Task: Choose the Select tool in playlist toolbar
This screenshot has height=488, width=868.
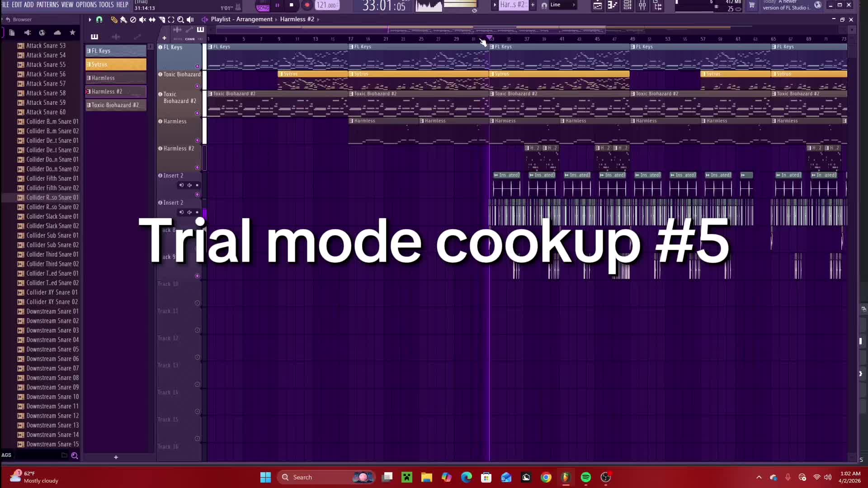Action: click(171, 19)
